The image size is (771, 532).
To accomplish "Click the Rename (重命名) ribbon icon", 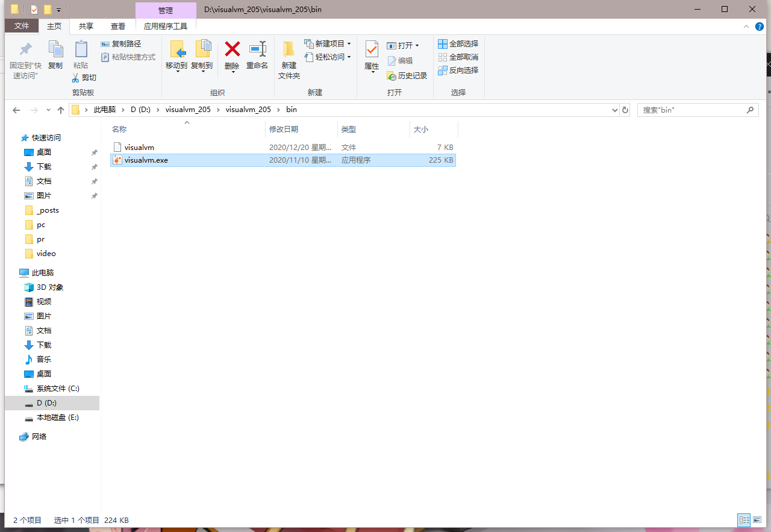I will tap(257, 49).
